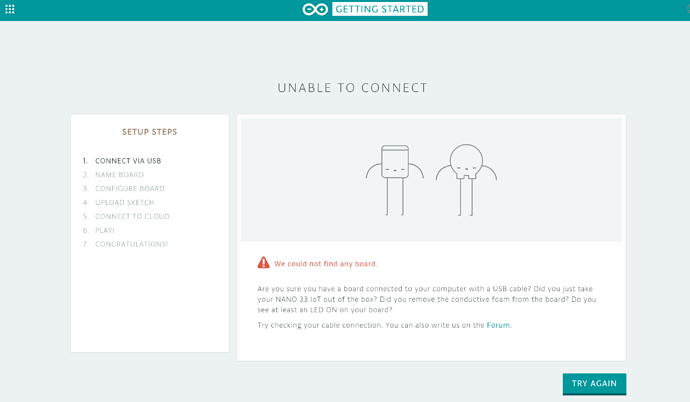Open the apps grid menu icon

pos(10,9)
